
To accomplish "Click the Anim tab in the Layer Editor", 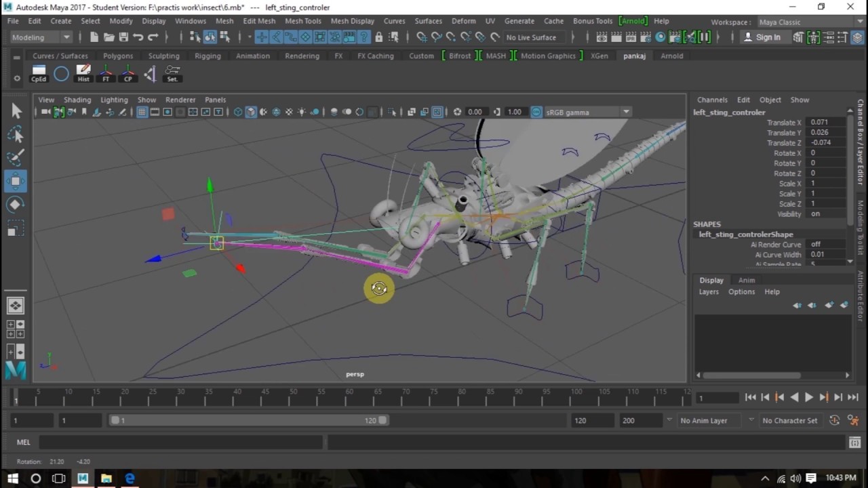I will [x=746, y=280].
